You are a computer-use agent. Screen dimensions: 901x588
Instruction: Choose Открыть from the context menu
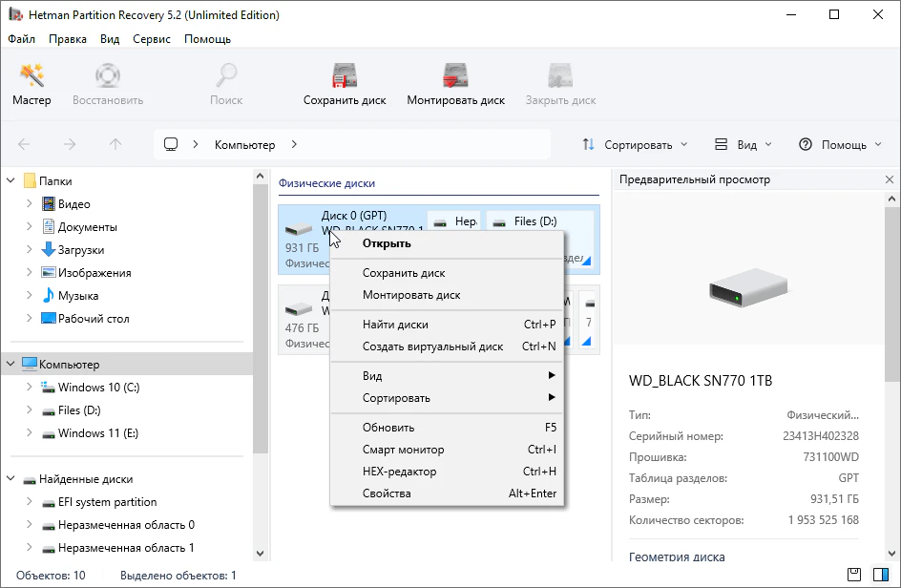coord(387,243)
